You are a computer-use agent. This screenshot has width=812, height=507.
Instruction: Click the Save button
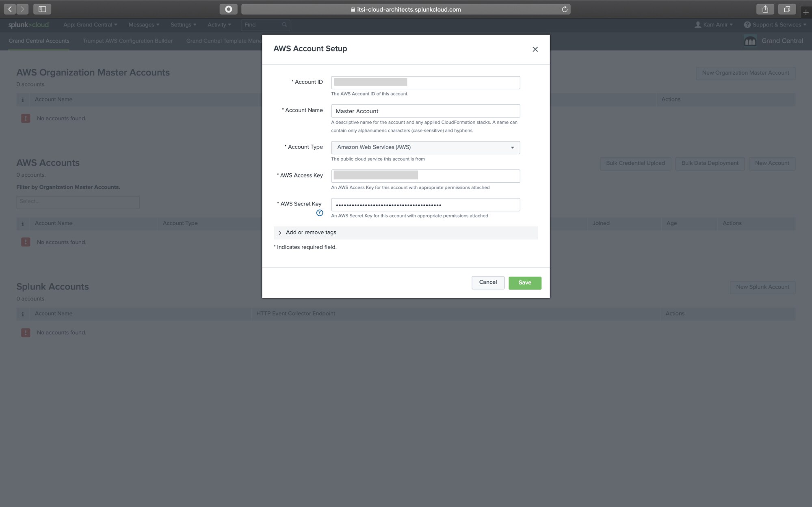525,283
